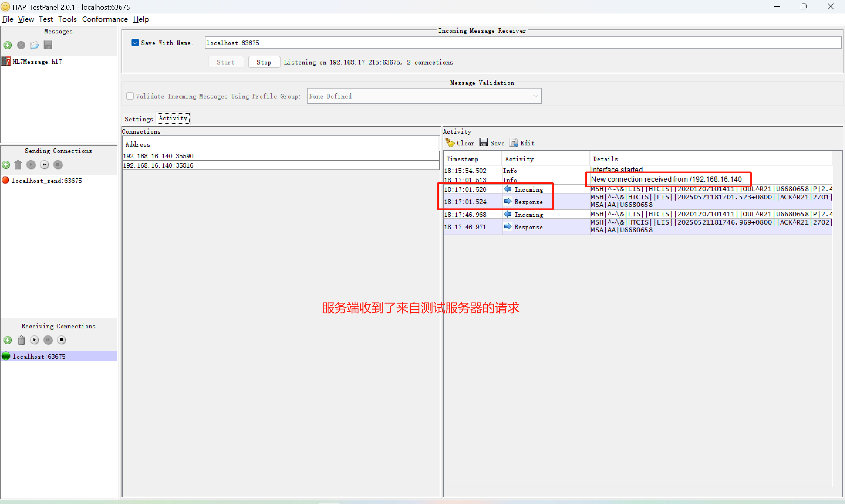Delete the selected receiving connection
Screen dimensions: 845x504
tap(21, 340)
